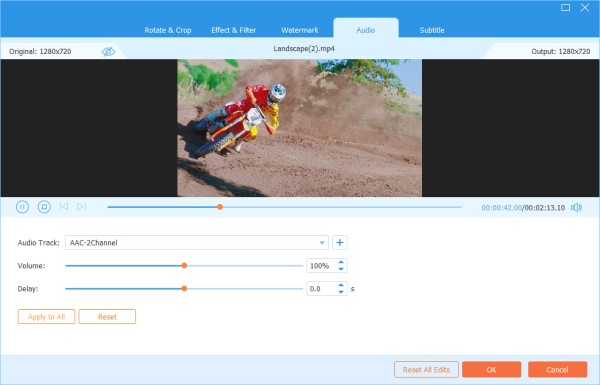Stop the video playback
The width and height of the screenshot is (600, 385).
click(44, 207)
